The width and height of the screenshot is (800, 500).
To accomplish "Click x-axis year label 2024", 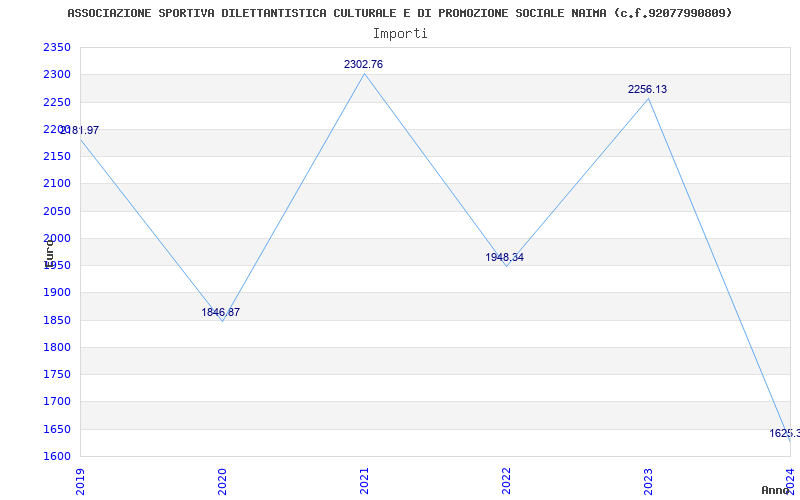I will click(x=790, y=480).
